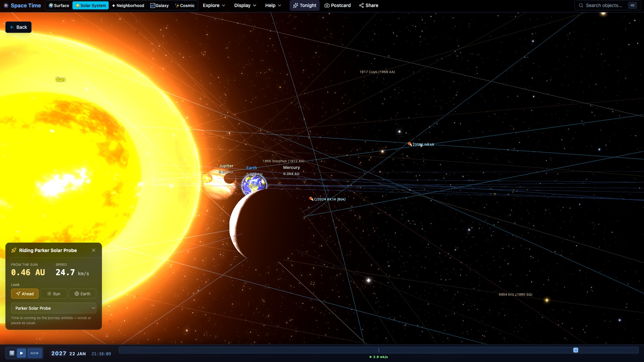Click the 2027 year in date display
The height and width of the screenshot is (362, 644).
tap(59, 354)
